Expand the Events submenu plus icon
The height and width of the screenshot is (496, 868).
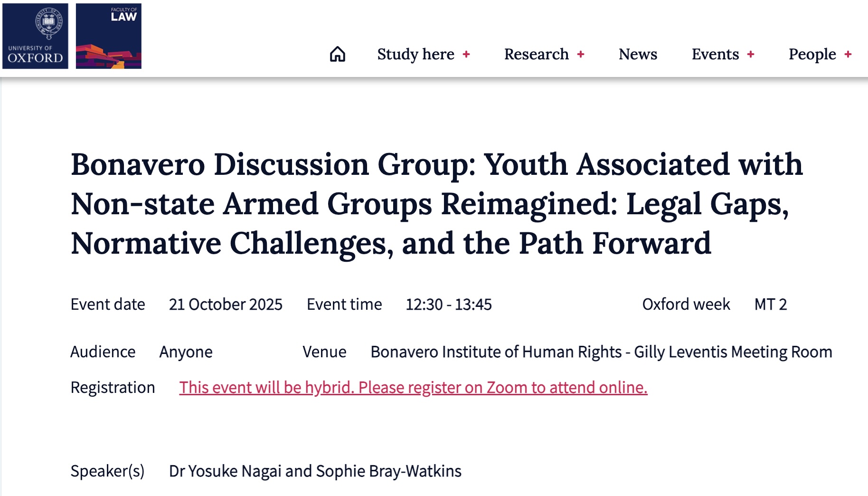coord(750,54)
